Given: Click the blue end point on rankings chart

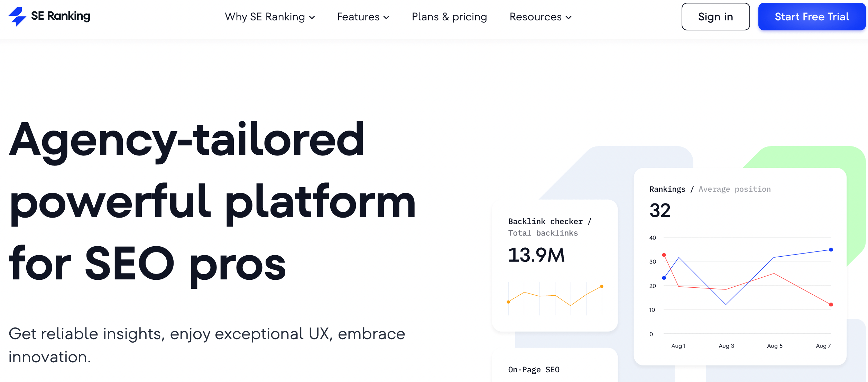Looking at the screenshot, I should (831, 249).
